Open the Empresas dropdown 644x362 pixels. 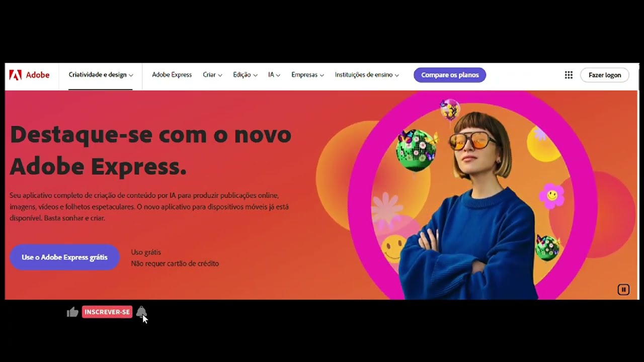(307, 75)
